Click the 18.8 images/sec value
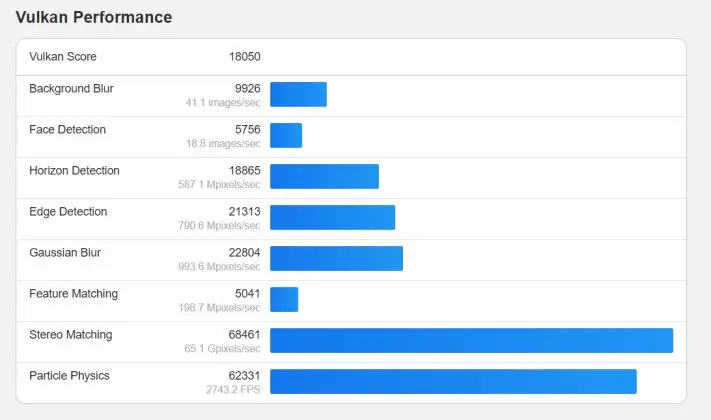 (x=223, y=144)
